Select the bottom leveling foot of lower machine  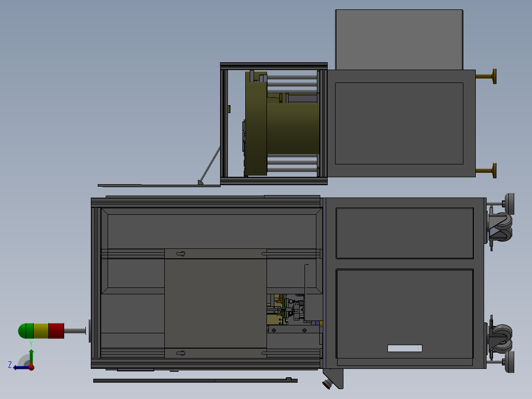tap(509, 362)
